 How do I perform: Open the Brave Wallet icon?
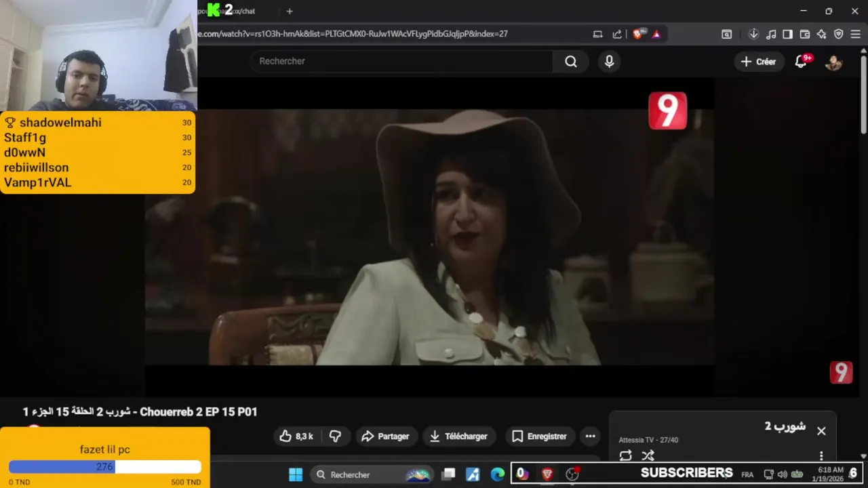805,34
